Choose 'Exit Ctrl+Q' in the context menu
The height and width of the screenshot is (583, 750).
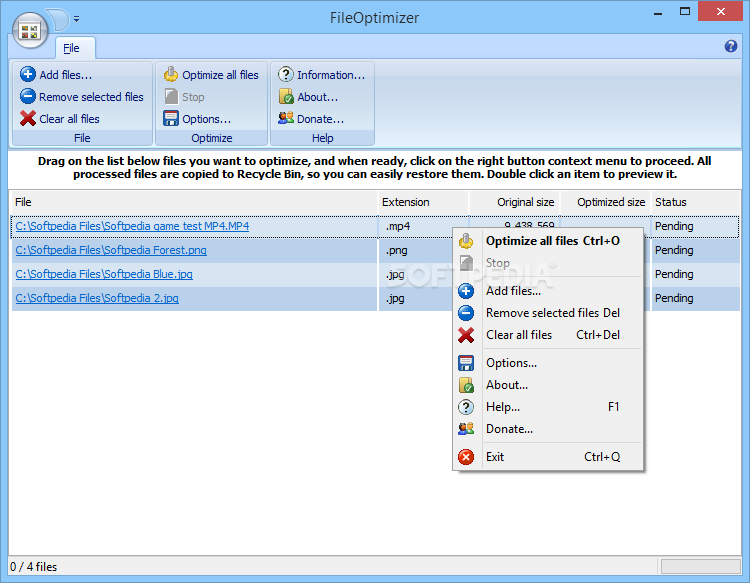pyautogui.click(x=548, y=457)
